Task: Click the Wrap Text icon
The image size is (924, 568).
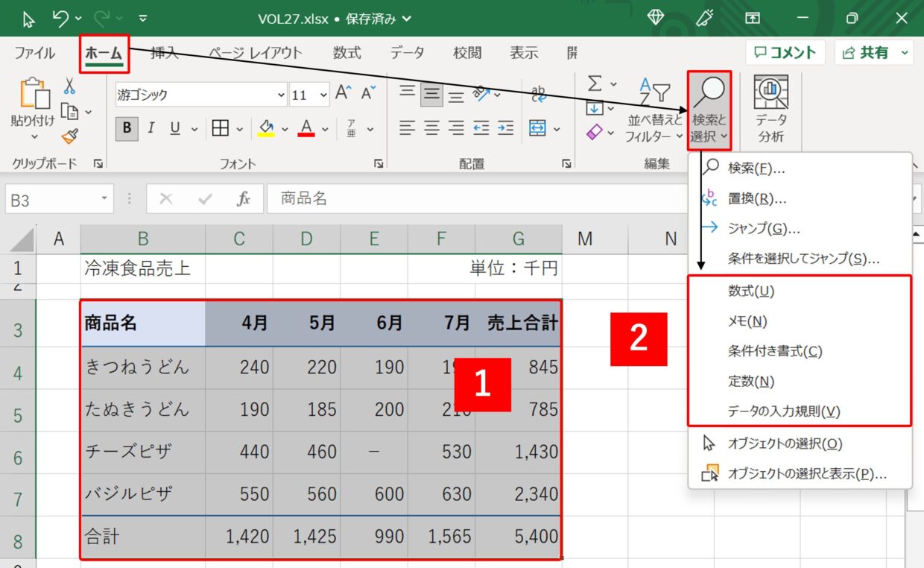Action: pyautogui.click(x=538, y=93)
